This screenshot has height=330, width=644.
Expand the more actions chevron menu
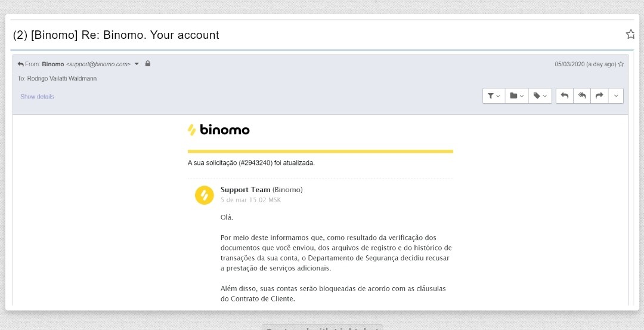615,95
